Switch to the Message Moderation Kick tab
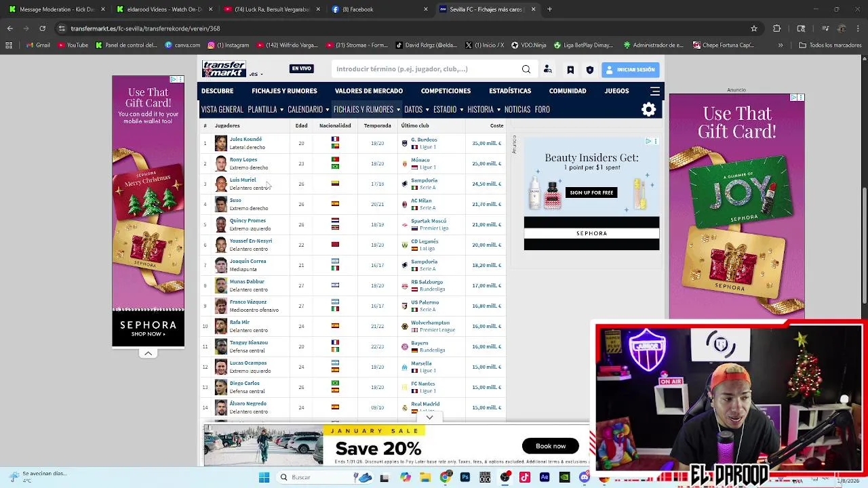Image resolution: width=868 pixels, height=488 pixels. tap(57, 9)
